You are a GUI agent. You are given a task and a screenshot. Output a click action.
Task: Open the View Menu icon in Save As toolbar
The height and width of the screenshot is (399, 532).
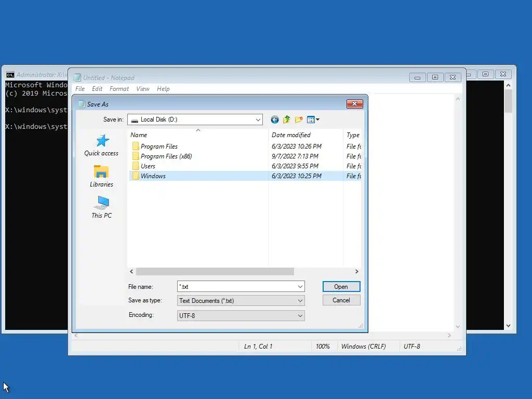313,119
